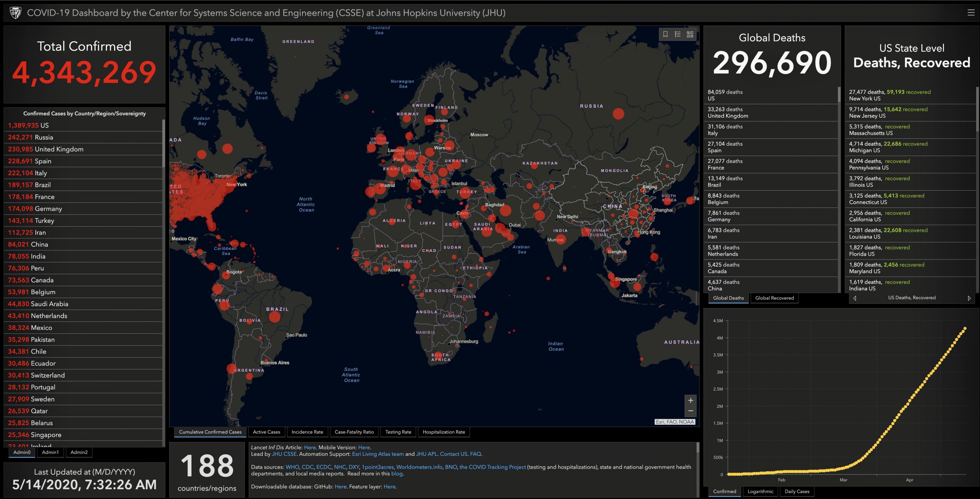
Task: Switch the chart to Logarithmic
Action: click(x=761, y=491)
